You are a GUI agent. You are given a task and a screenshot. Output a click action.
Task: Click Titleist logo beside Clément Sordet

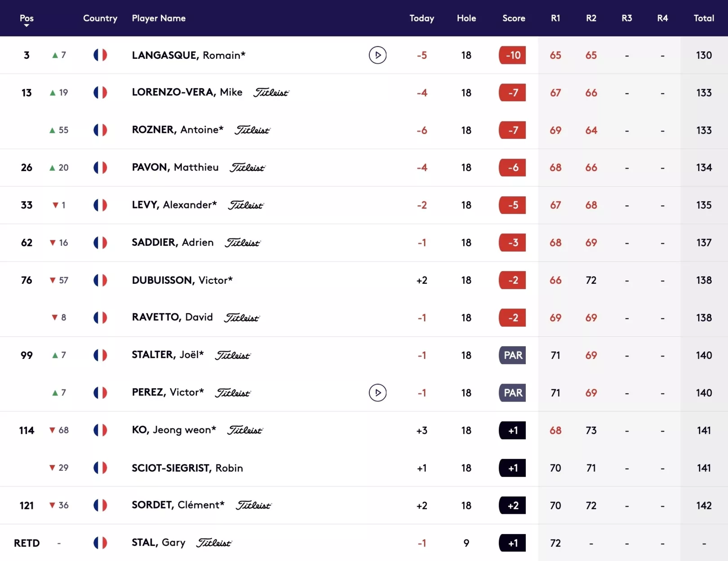[x=253, y=505]
